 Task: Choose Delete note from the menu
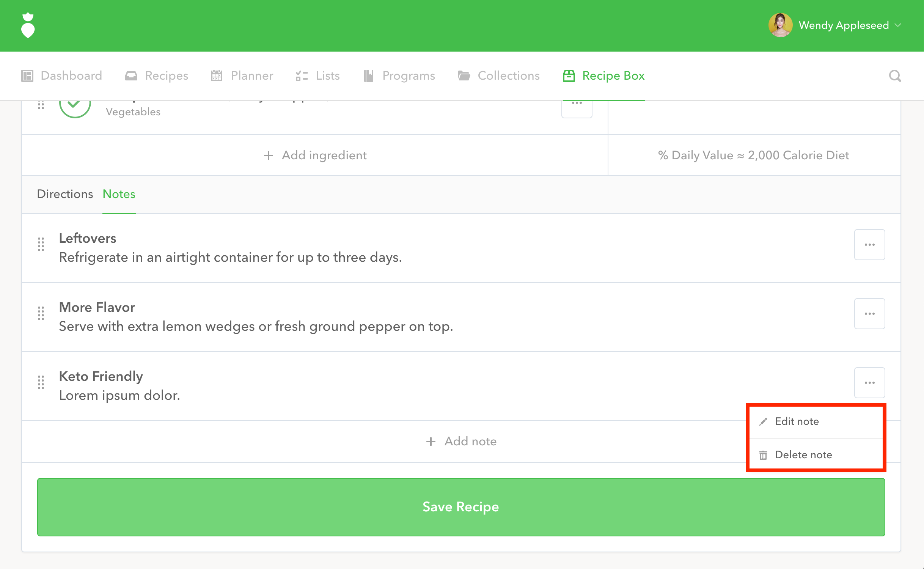[803, 455]
